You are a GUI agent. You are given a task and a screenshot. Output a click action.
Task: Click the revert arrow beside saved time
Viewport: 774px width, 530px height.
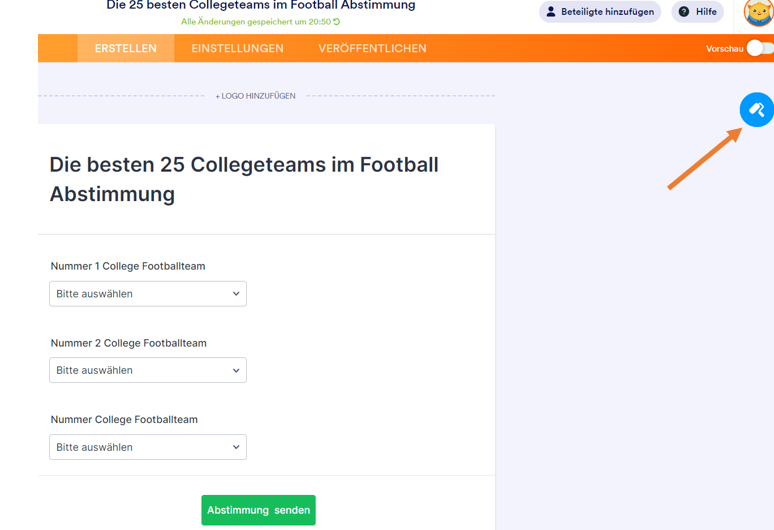coord(337,22)
